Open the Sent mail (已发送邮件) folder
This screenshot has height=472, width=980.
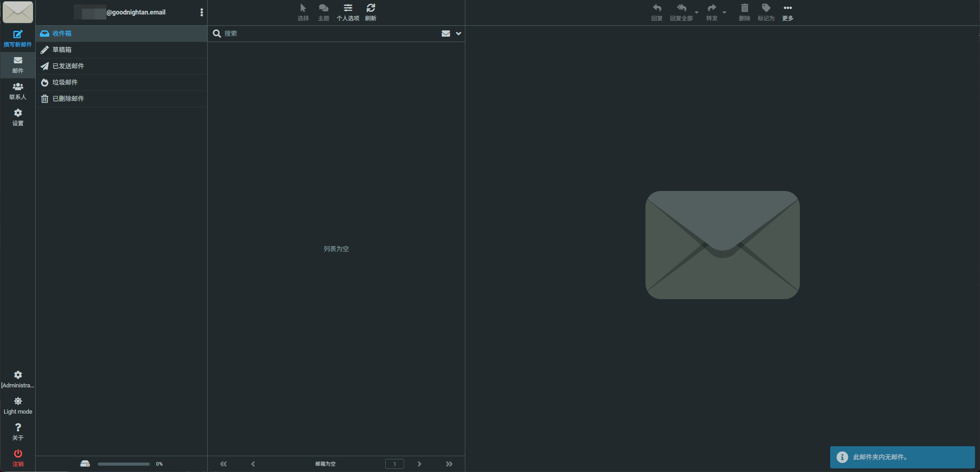coord(68,66)
